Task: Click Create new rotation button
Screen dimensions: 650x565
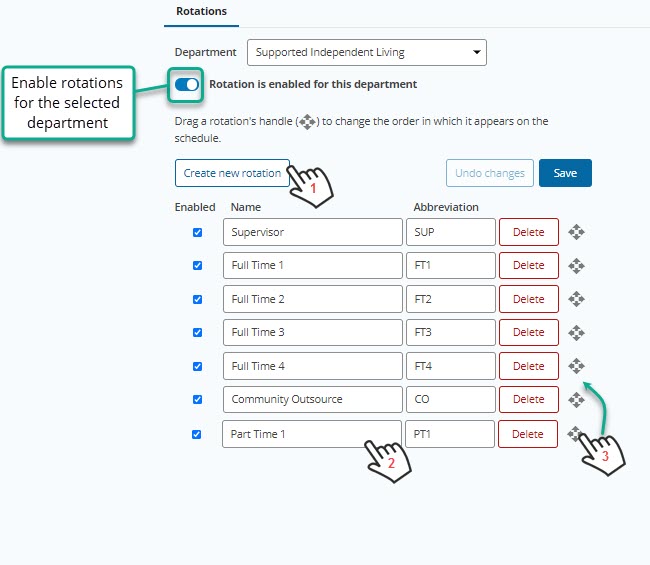Action: [232, 173]
